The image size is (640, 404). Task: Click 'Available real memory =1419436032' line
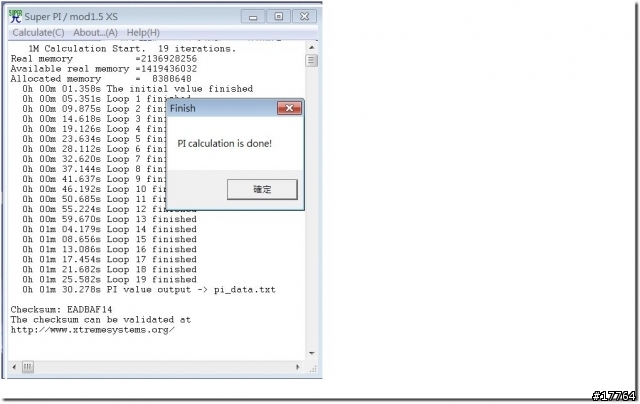(104, 69)
